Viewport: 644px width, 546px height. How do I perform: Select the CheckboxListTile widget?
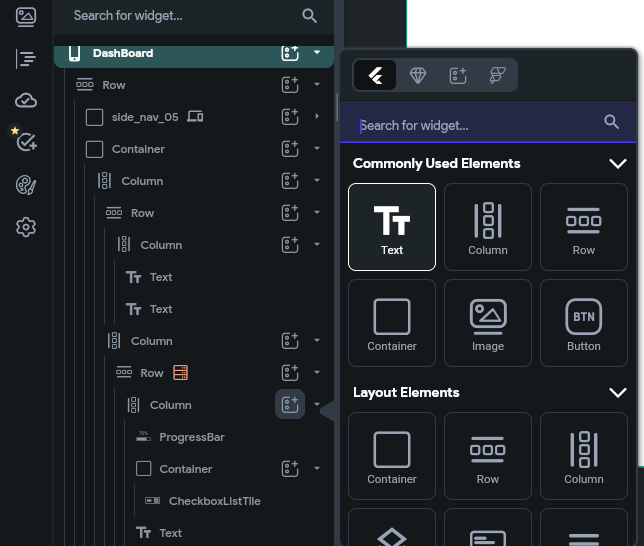point(214,501)
